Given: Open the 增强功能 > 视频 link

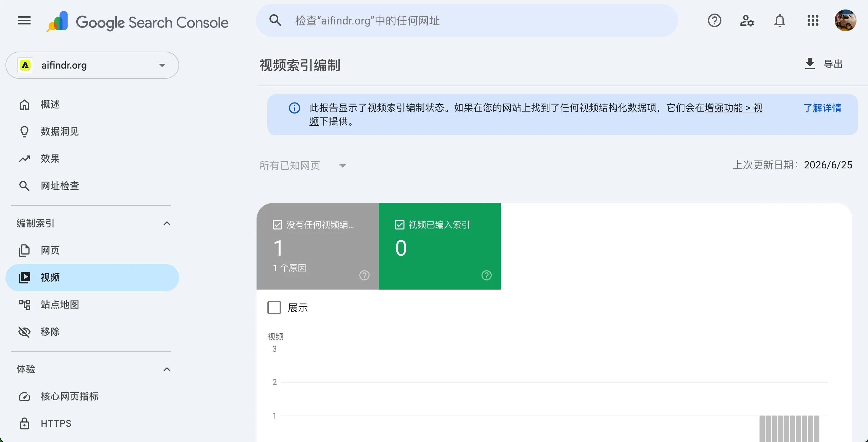Looking at the screenshot, I should tap(733, 108).
